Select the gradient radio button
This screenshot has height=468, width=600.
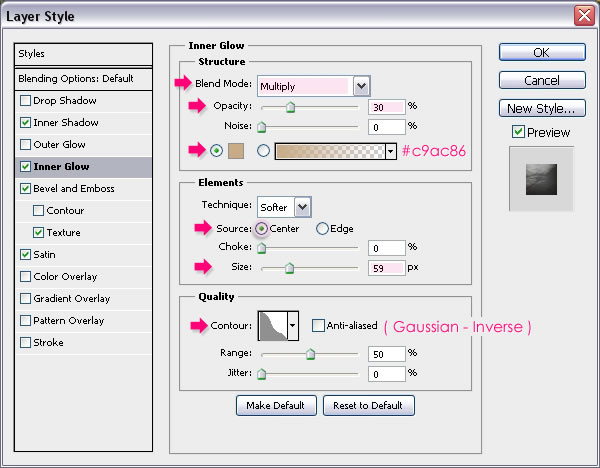coord(263,151)
